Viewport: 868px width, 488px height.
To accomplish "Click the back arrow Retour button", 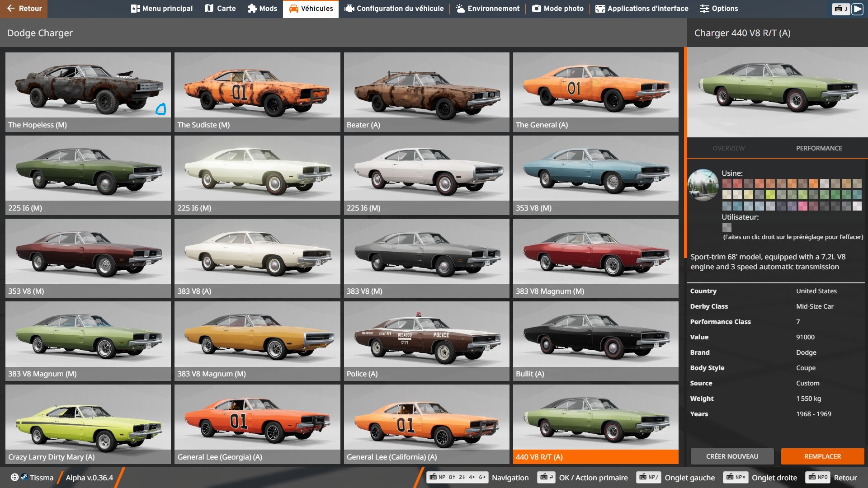I will pos(24,9).
